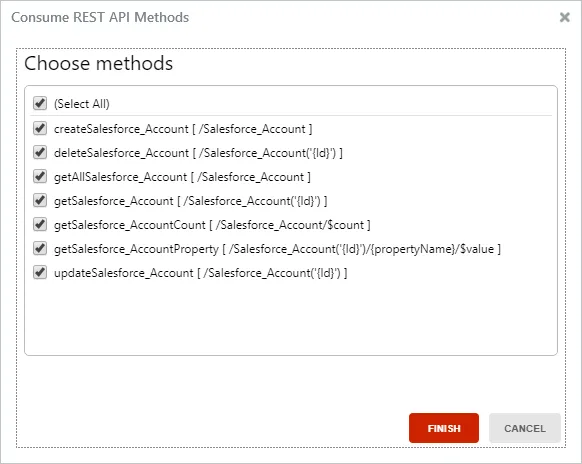Viewport: 582px width, 464px height.
Task: Toggle the getSalesforce_AccountProperty checkbox
Action: click(x=40, y=248)
